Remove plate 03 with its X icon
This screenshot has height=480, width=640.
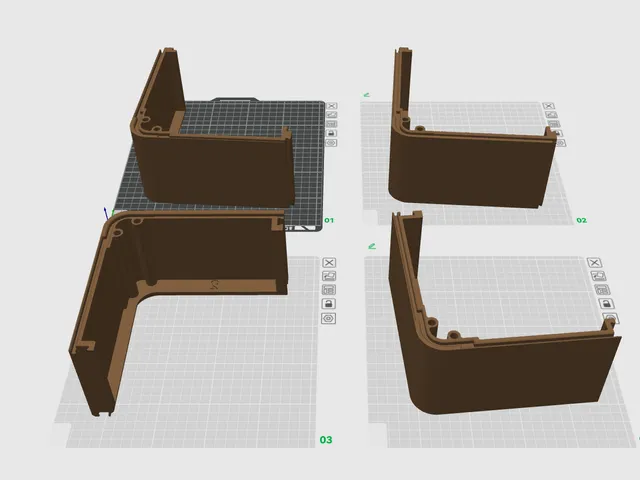coord(329,262)
